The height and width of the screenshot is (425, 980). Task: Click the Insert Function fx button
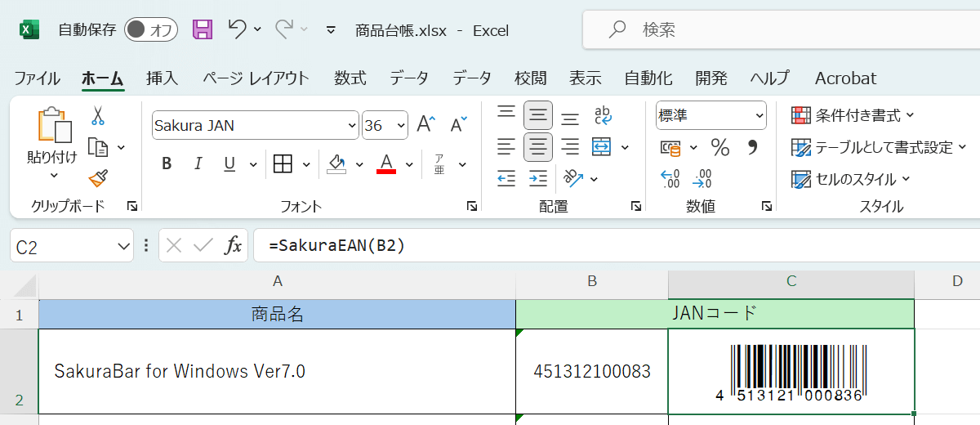pos(234,246)
